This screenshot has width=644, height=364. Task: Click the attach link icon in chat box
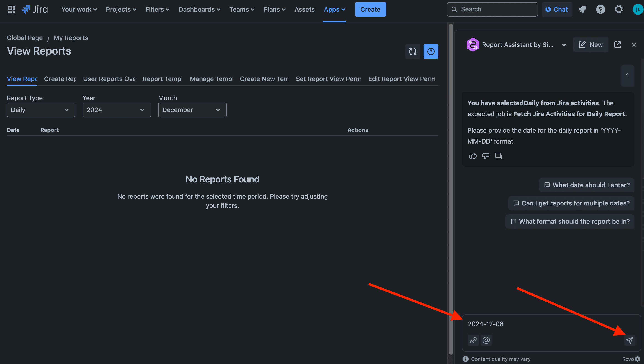(473, 340)
